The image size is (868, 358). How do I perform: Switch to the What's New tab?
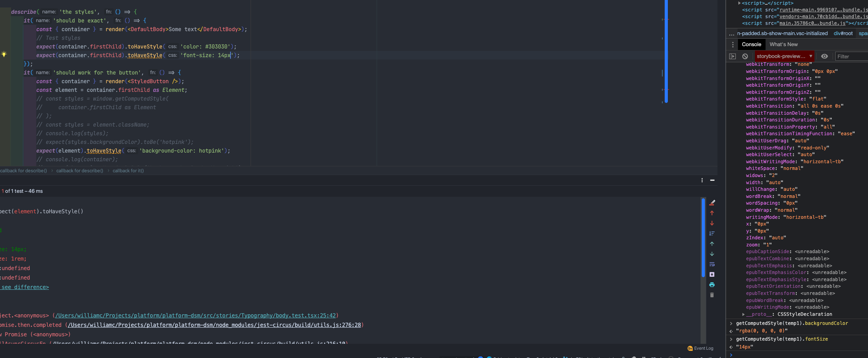pyautogui.click(x=783, y=44)
